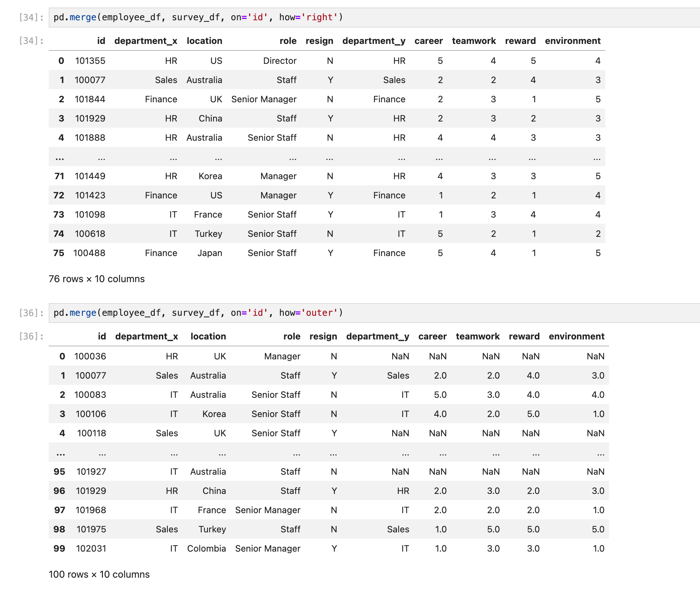Screen dimensions: 700x589
Task: Select 'department_x' header in first table
Action: tap(146, 41)
